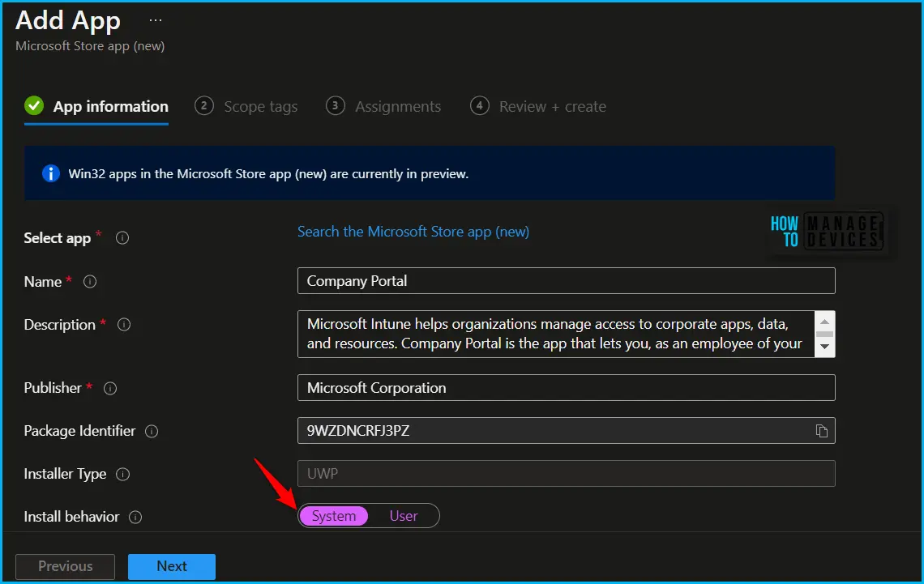Open Search the Microsoft Store app (new) link
This screenshot has width=924, height=584.
tap(413, 232)
